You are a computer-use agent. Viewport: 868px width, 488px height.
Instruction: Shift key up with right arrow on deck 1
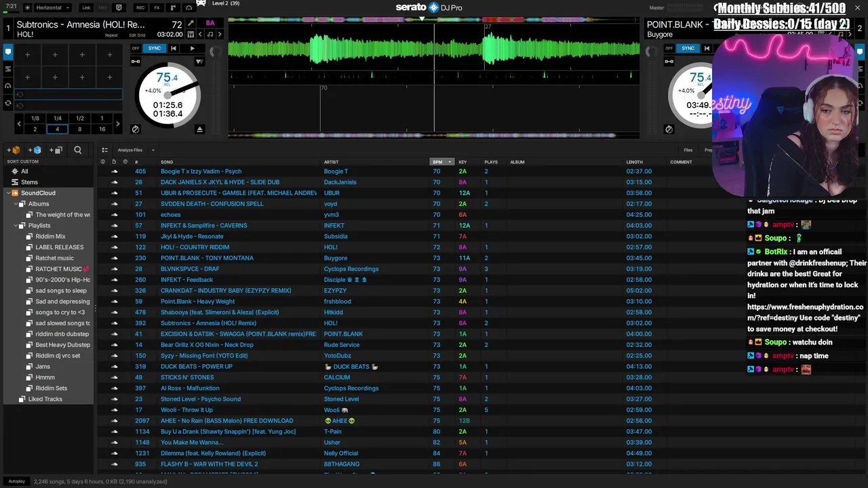pyautogui.click(x=220, y=35)
